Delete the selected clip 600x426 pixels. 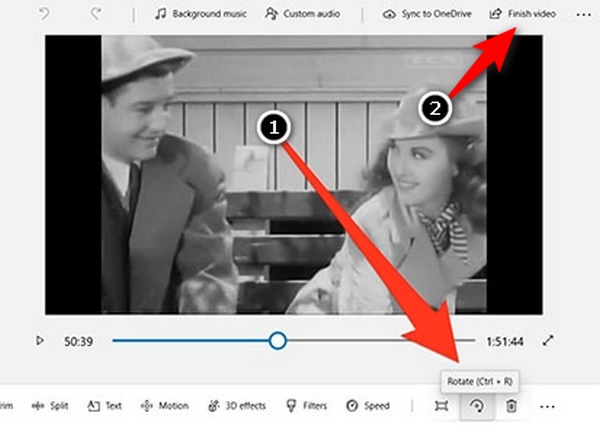(x=511, y=406)
